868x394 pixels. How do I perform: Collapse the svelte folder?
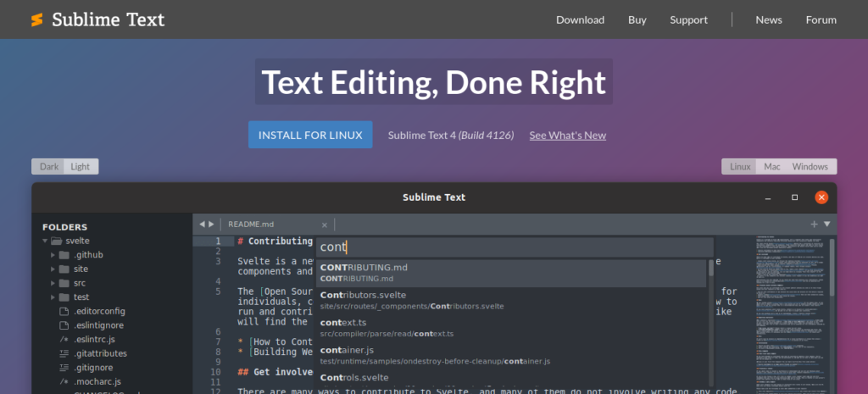coord(45,241)
